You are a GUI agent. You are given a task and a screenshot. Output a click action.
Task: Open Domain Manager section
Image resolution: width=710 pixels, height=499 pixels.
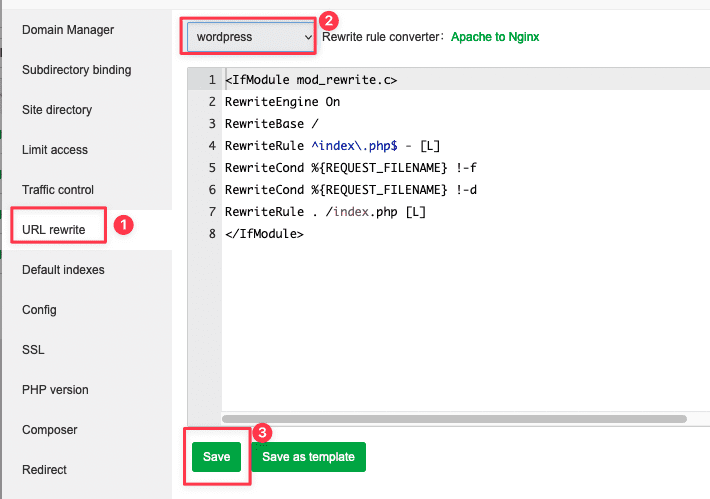(68, 30)
